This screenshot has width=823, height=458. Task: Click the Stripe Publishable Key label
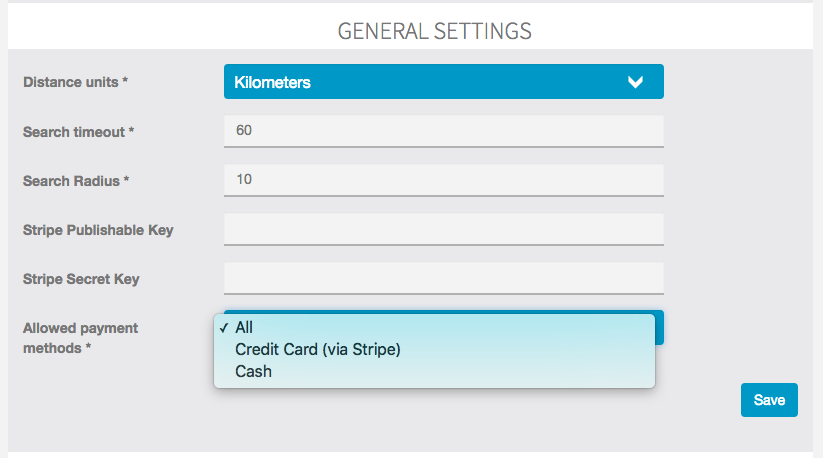[98, 230]
